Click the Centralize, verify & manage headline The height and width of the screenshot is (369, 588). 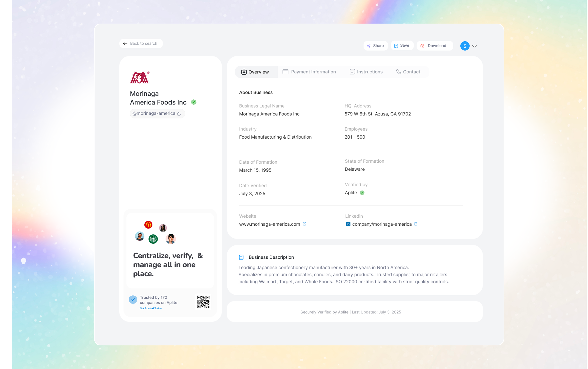(x=168, y=265)
